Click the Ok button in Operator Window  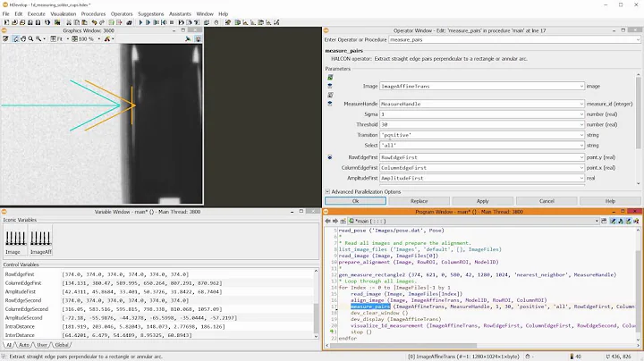355,201
